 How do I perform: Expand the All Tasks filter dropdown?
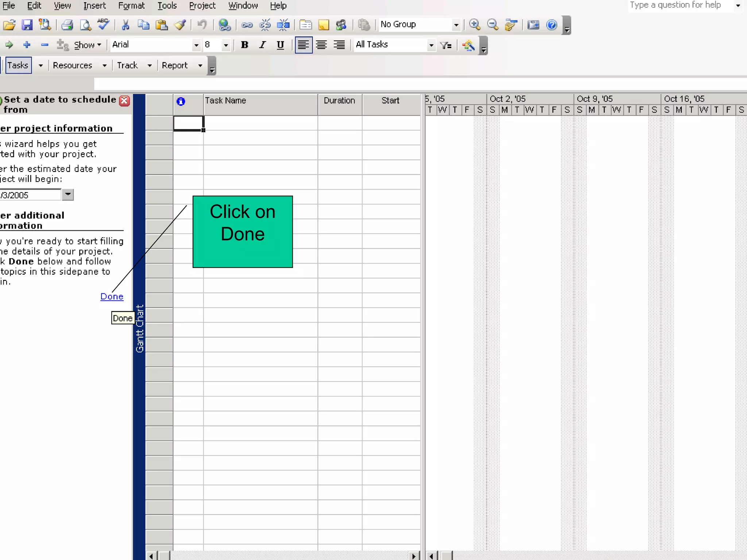tap(431, 45)
